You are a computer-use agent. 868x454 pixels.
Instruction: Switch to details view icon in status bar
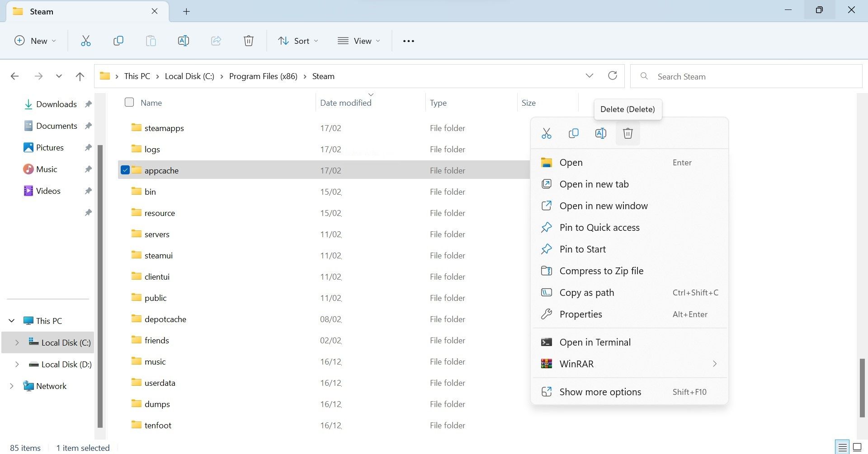[x=842, y=448]
